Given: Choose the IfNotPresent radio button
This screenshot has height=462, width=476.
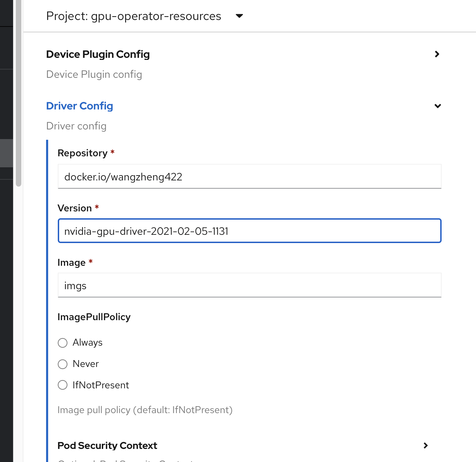Looking at the screenshot, I should point(63,385).
